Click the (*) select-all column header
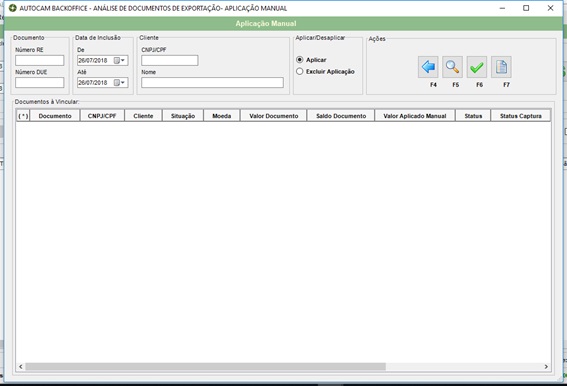567x386 pixels. pyautogui.click(x=23, y=116)
